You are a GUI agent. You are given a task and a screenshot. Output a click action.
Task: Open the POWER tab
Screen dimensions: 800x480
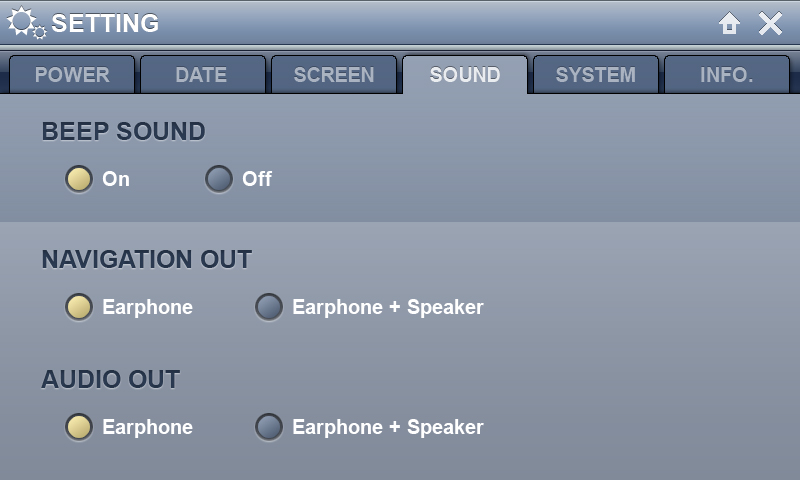(72, 74)
